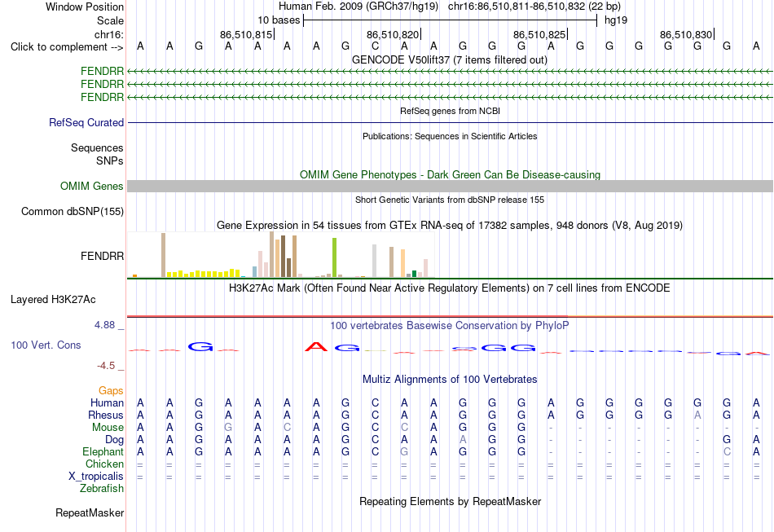774x532 pixels.
Task: Click the hg19 label beside the scale bar
Action: click(x=616, y=20)
